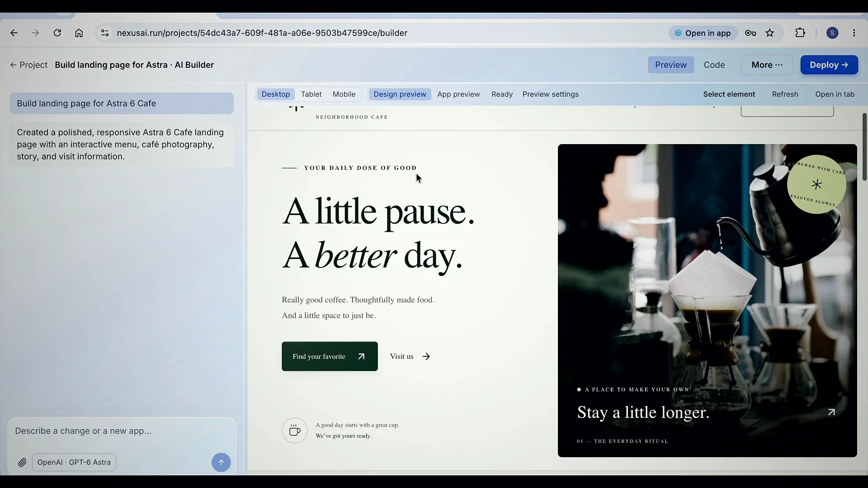Open the extensions puzzle icon
The width and height of the screenshot is (868, 488).
[800, 33]
